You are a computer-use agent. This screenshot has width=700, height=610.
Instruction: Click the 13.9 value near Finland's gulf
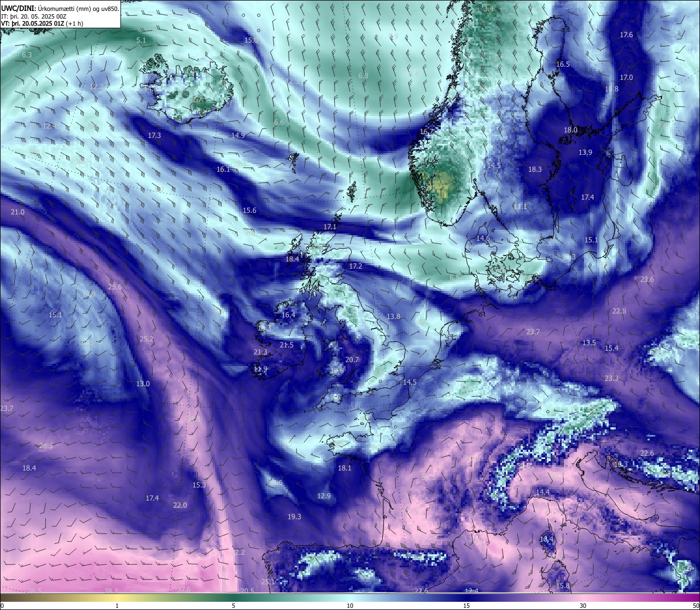(585, 153)
